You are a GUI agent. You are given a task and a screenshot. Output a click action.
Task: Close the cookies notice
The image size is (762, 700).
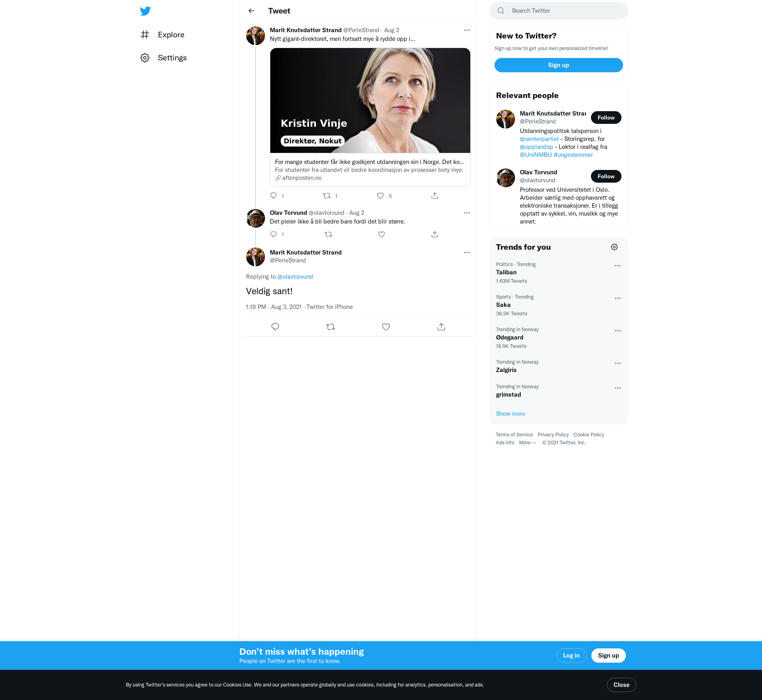click(621, 685)
